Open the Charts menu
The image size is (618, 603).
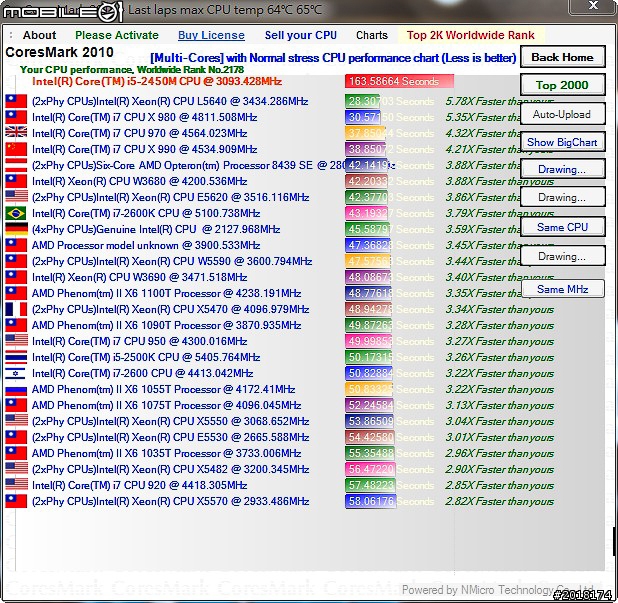372,35
